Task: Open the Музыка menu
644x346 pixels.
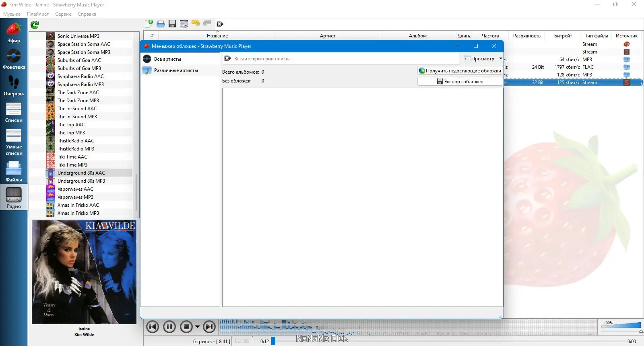Action: tap(12, 14)
